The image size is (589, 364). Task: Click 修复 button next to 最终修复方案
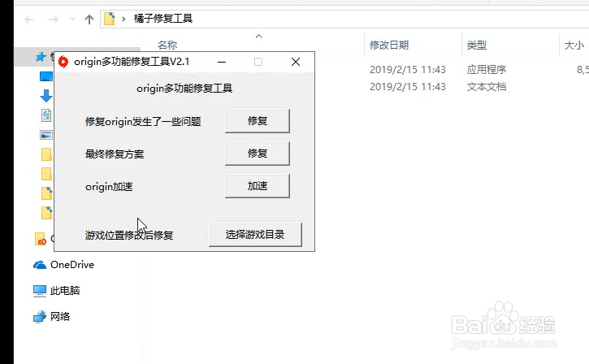[258, 154]
